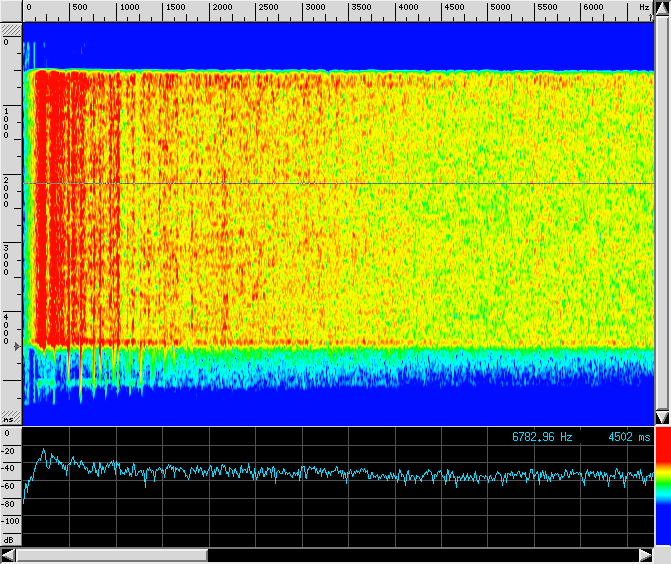Click the vertical scrollbar up arrow

[x=661, y=9]
